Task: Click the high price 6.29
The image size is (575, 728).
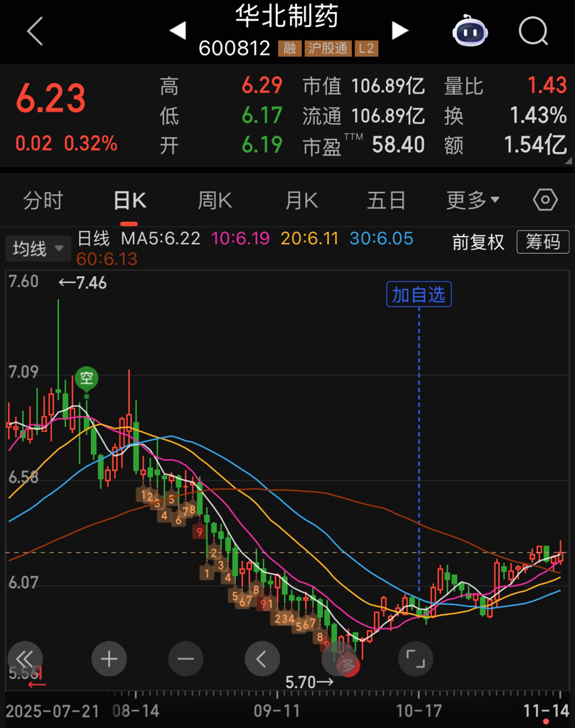Action: point(262,85)
